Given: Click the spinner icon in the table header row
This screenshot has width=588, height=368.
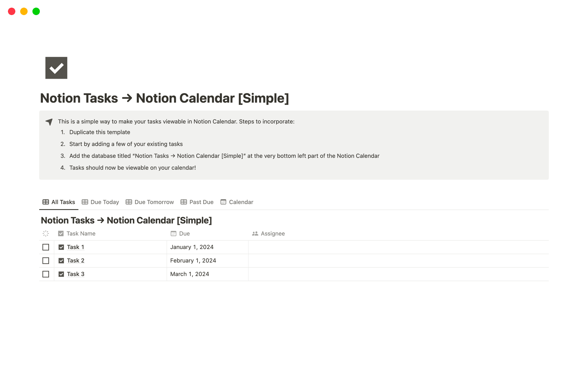Looking at the screenshot, I should 46,233.
